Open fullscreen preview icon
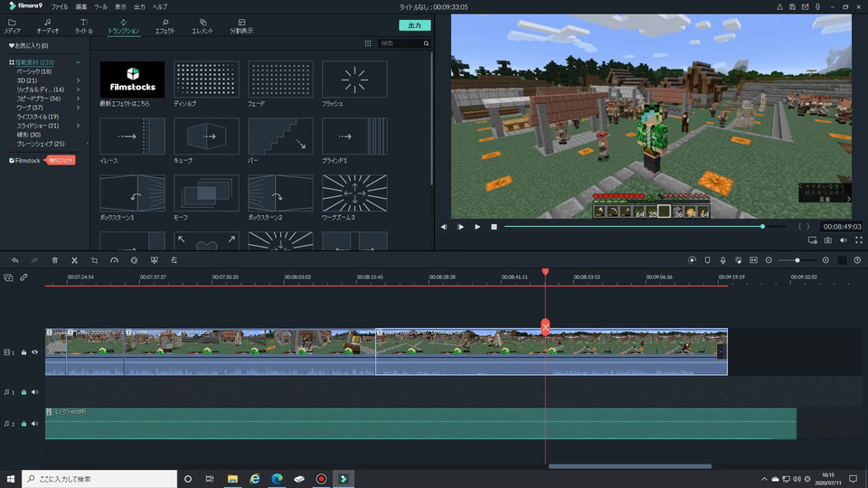This screenshot has height=488, width=868. (x=859, y=240)
